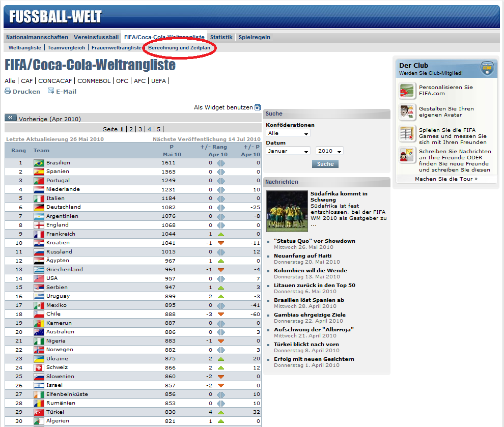Click the Schweiz flag icon

pos(39,367)
